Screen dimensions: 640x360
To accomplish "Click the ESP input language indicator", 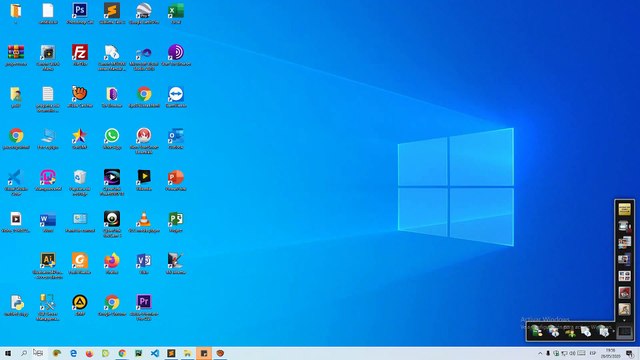I will pos(593,353).
